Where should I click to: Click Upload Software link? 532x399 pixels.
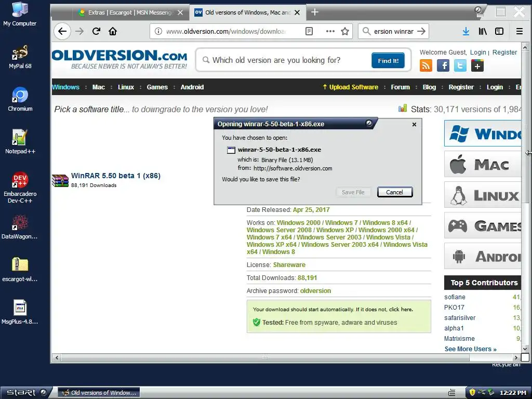(350, 87)
